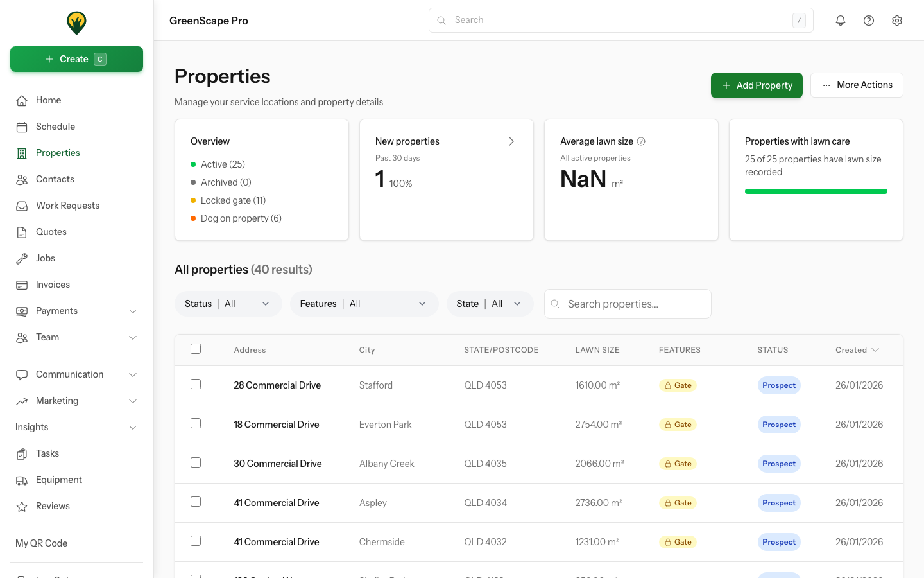Viewport: 924px width, 578px height.
Task: Click the lawn care completion progress bar
Action: tap(816, 191)
